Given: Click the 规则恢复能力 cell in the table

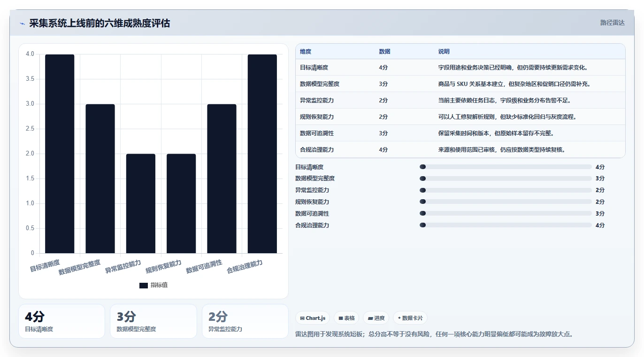Looking at the screenshot, I should [317, 116].
